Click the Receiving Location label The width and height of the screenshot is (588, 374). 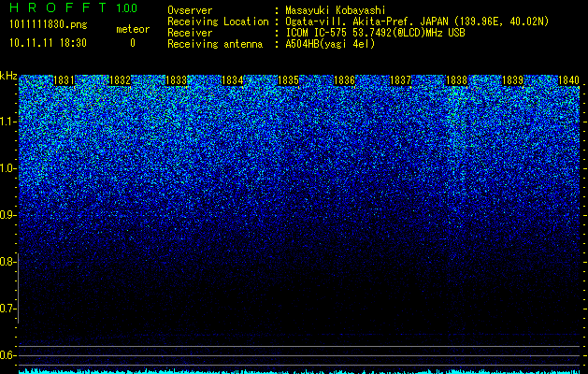tap(218, 22)
